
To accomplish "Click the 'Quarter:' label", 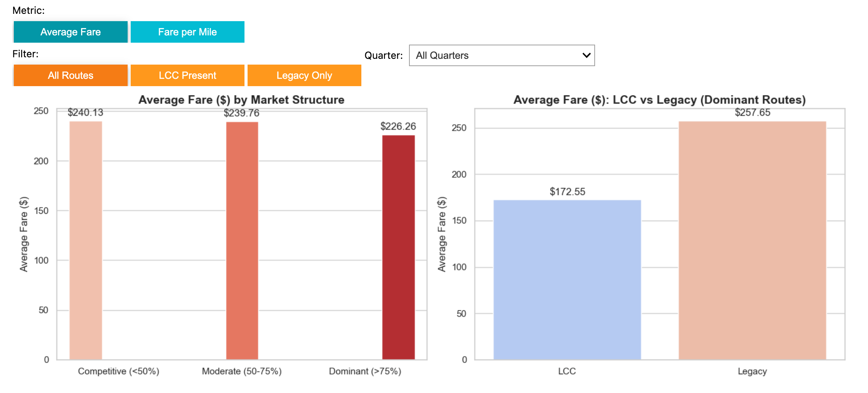I will (384, 55).
